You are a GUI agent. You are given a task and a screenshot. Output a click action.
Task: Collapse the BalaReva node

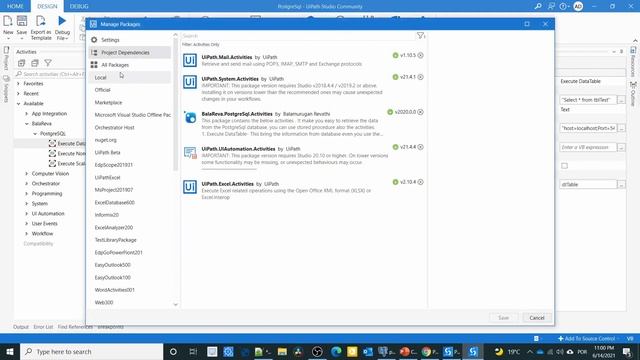click(27, 124)
